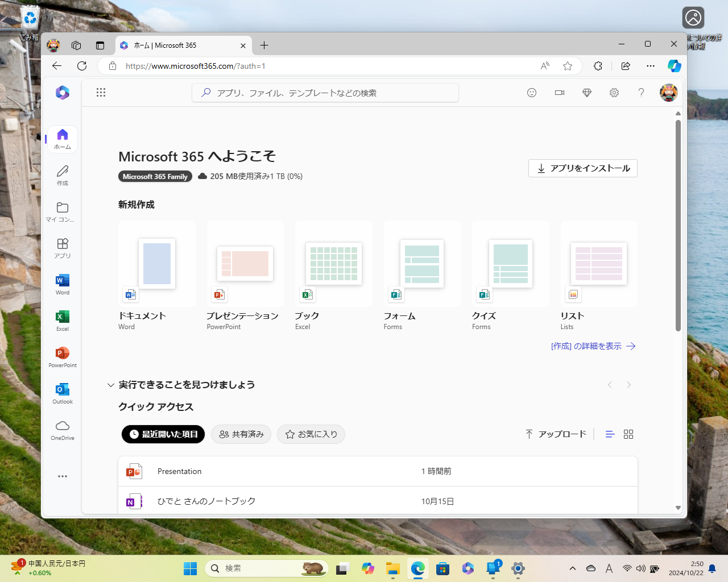Click the アプリをインストール button

pyautogui.click(x=582, y=168)
